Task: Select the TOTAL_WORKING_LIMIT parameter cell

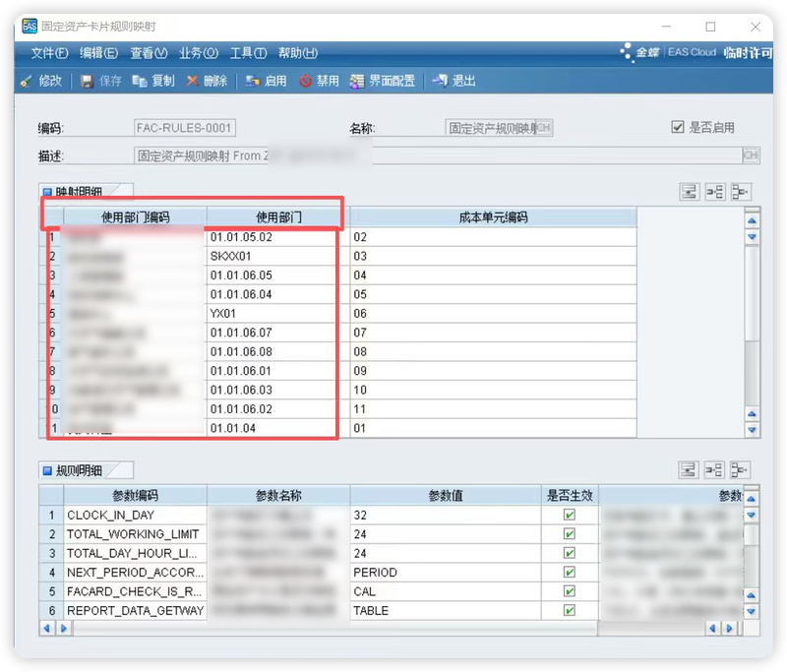Action: coord(135,534)
